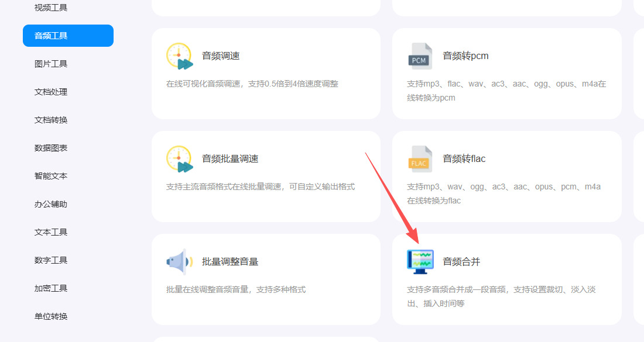
Task: Open the 音频转flac title link
Action: click(464, 158)
